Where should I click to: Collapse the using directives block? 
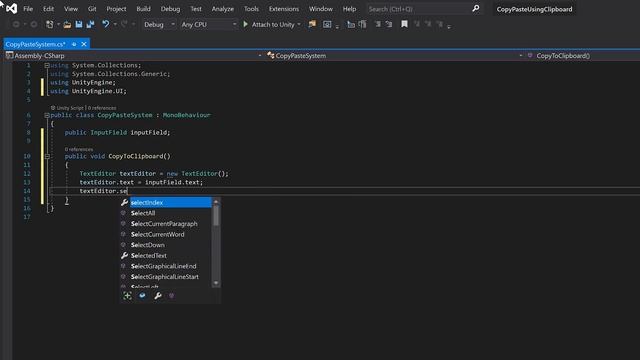(x=47, y=65)
